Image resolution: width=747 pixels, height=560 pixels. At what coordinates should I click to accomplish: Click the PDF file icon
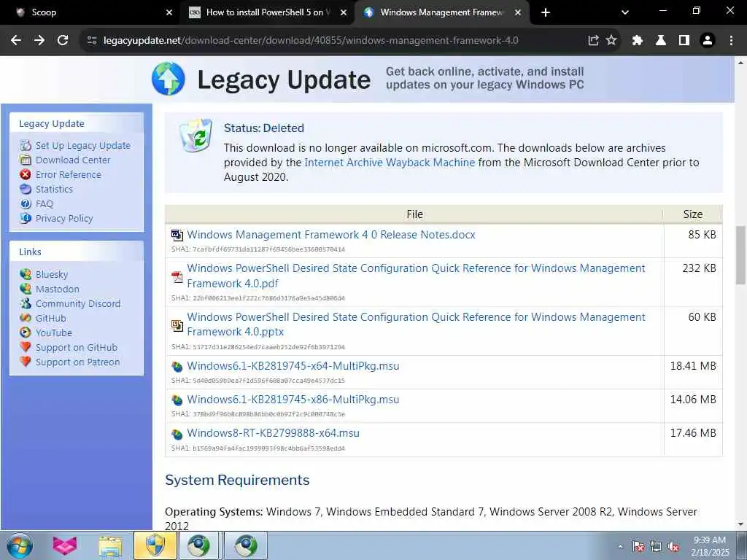coord(177,276)
